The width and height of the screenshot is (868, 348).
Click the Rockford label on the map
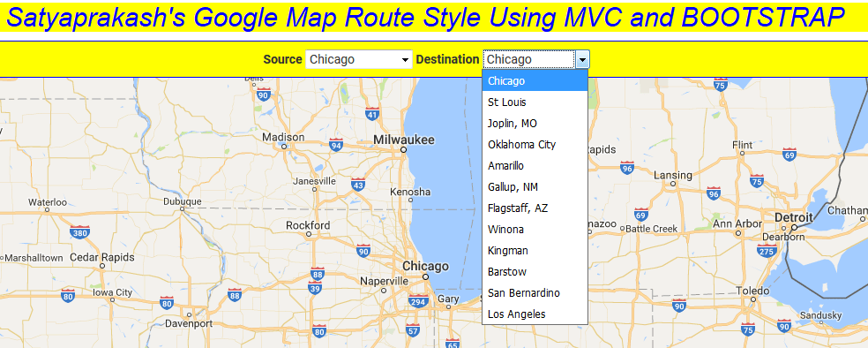[308, 225]
